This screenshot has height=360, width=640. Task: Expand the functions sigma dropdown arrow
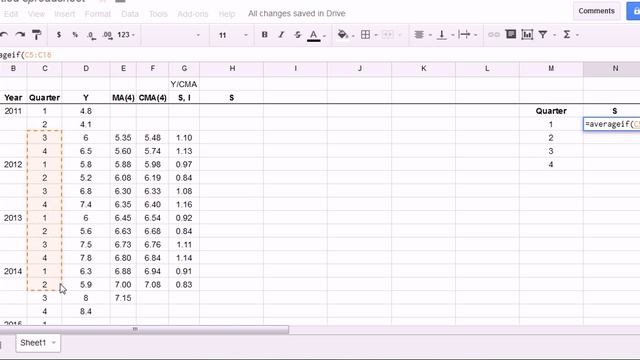[577, 36]
